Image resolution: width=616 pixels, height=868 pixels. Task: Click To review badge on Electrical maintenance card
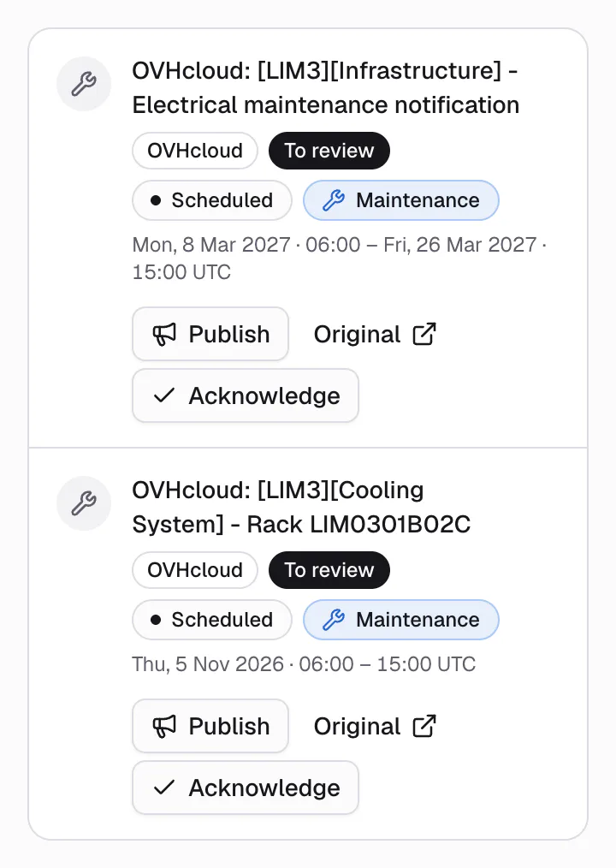click(329, 151)
